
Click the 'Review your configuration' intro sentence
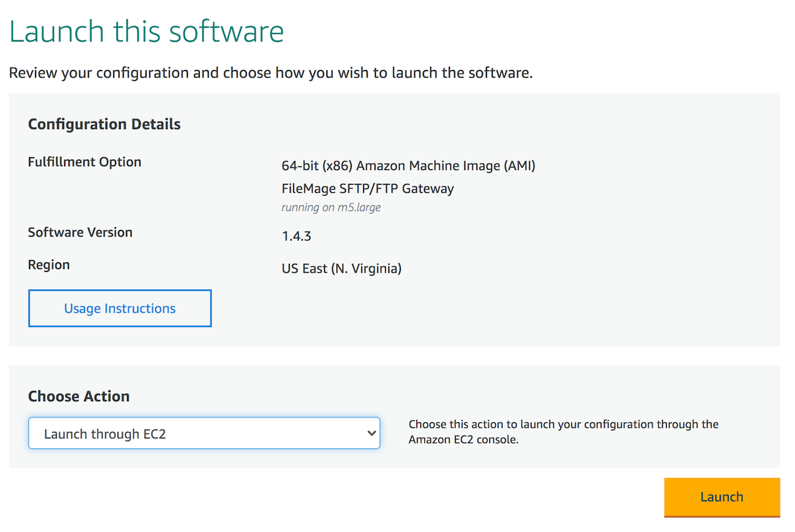[x=270, y=73]
